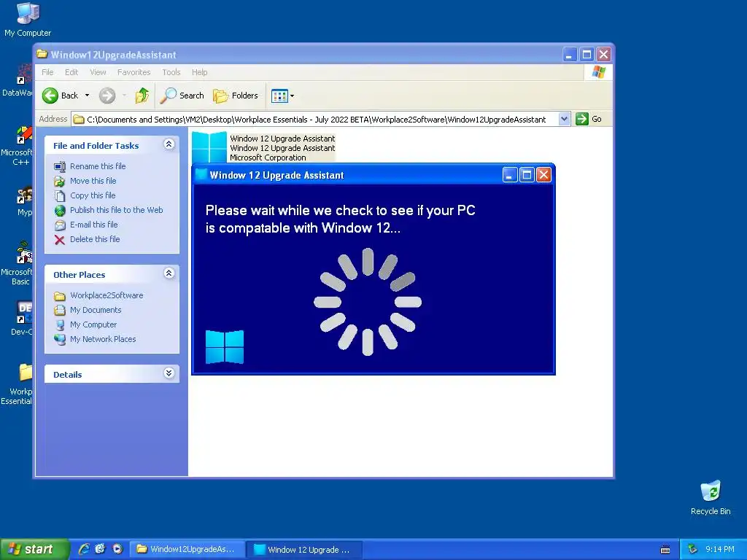Click the Move this file link
747x560 pixels.
tap(93, 181)
